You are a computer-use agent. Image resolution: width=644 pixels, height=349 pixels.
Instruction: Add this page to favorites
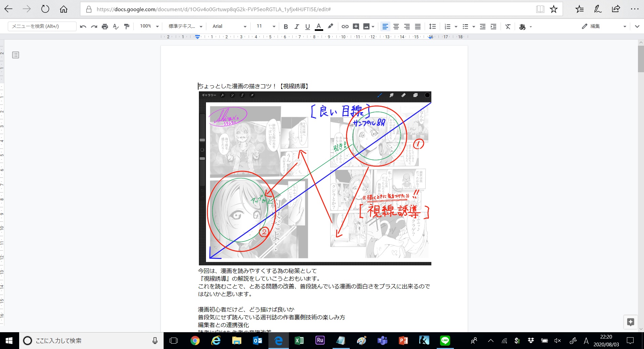(x=554, y=9)
